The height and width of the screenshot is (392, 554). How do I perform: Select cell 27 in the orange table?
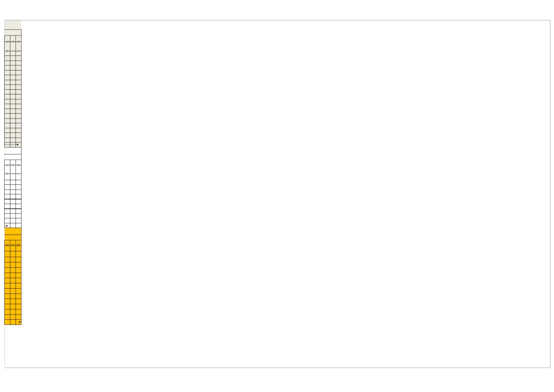click(x=13, y=245)
